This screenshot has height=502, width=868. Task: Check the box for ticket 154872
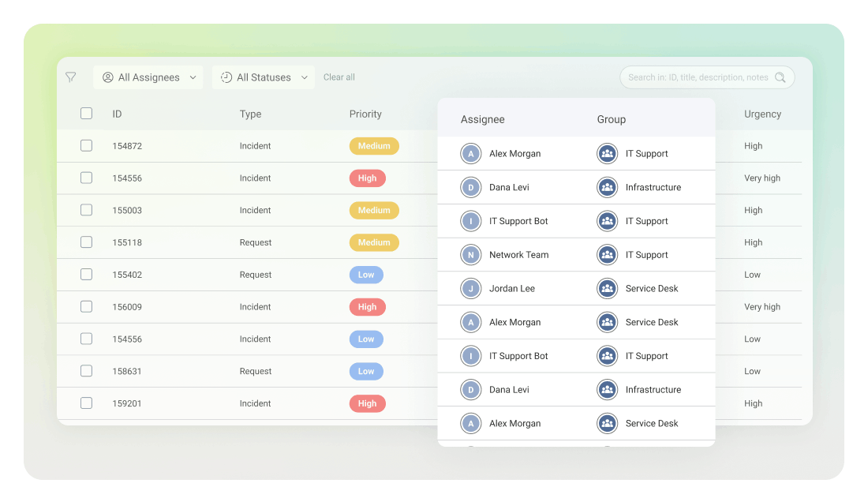point(87,146)
